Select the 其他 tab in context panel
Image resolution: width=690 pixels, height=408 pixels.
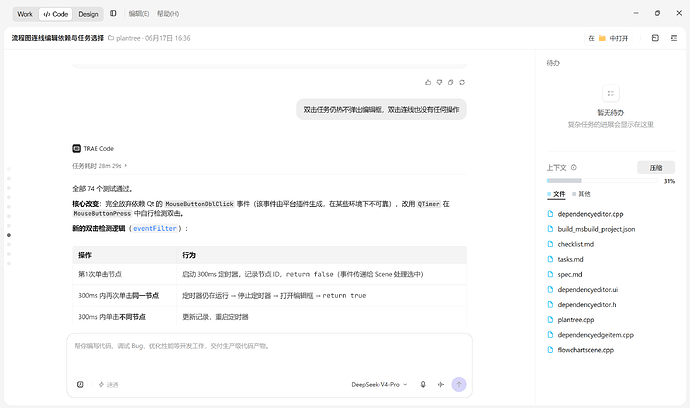581,194
